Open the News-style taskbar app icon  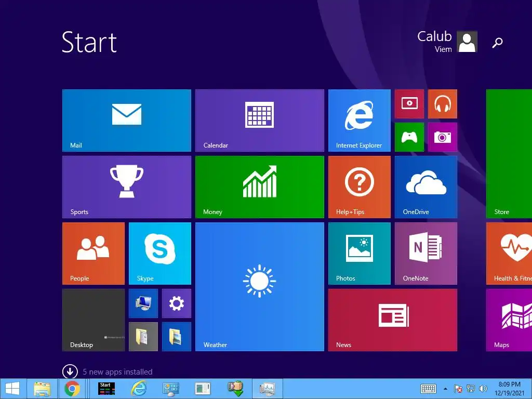(x=203, y=389)
